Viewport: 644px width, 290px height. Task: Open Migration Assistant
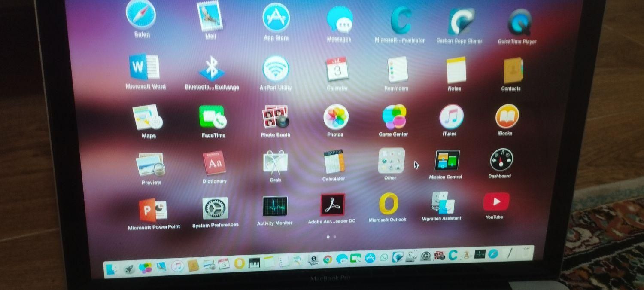pos(443,202)
